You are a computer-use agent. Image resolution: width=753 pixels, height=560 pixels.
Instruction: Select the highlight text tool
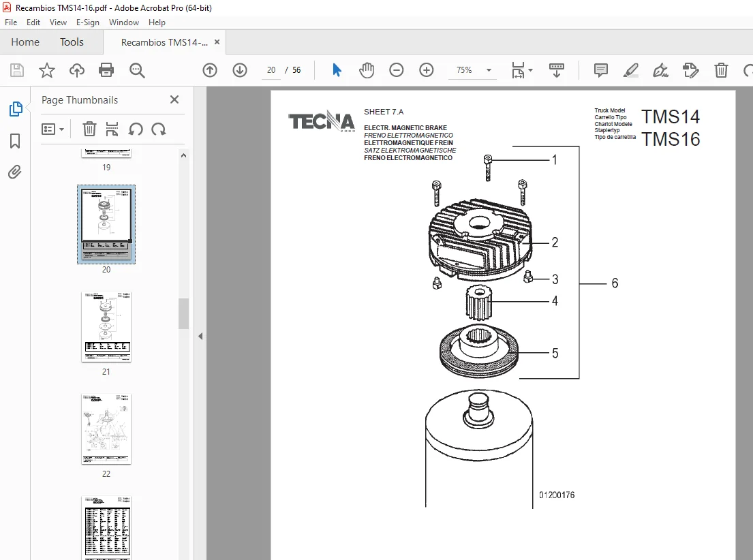tap(630, 70)
